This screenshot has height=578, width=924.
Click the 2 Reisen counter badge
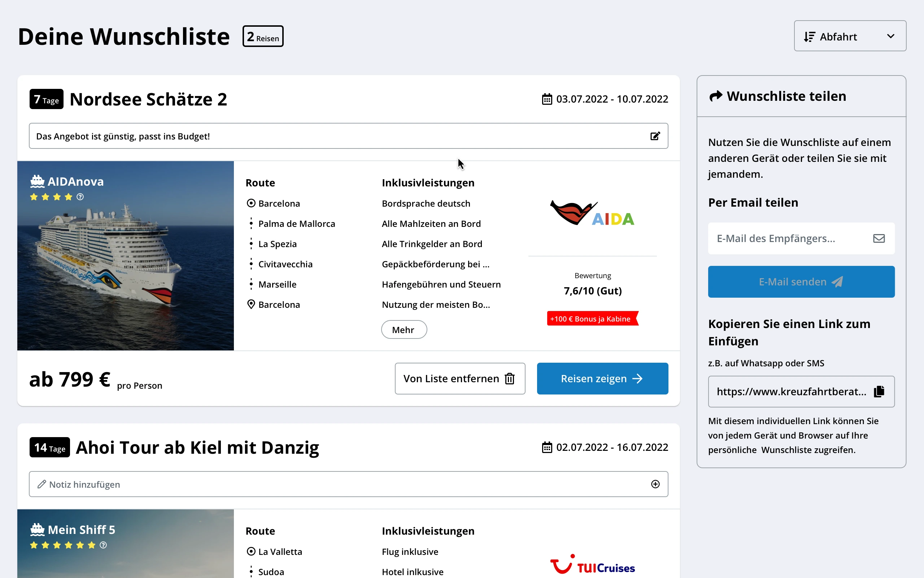click(x=263, y=36)
